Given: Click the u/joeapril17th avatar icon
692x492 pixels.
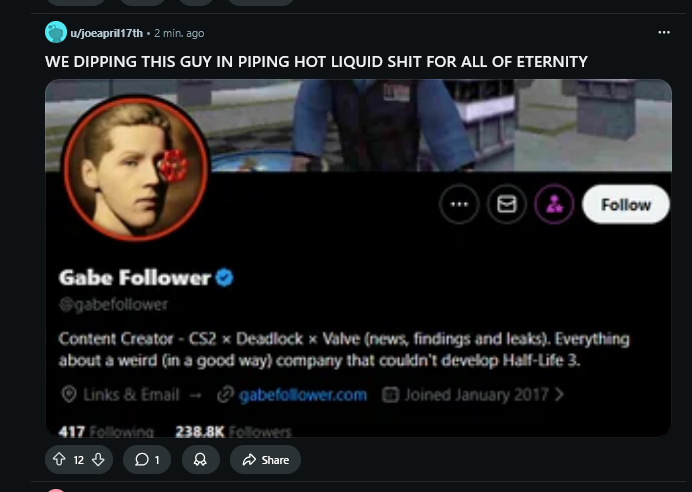Looking at the screenshot, I should pos(56,32).
